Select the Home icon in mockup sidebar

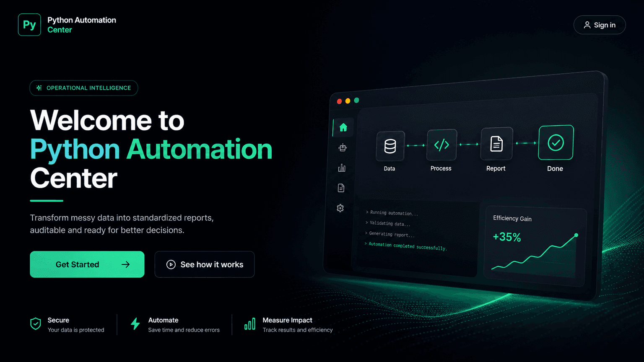[x=343, y=127]
